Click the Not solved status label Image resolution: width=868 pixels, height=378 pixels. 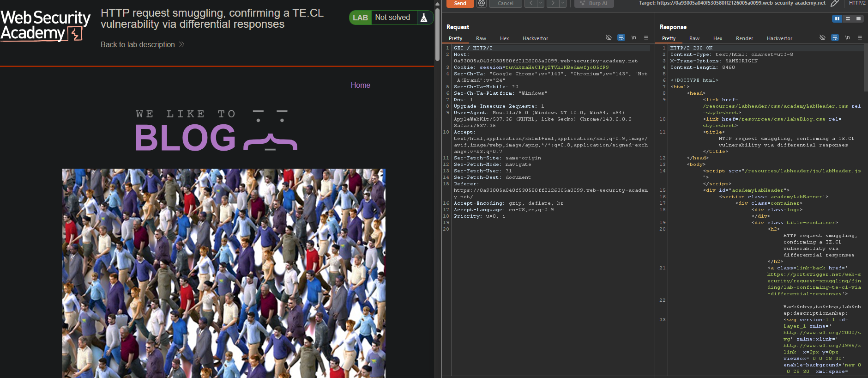(392, 17)
